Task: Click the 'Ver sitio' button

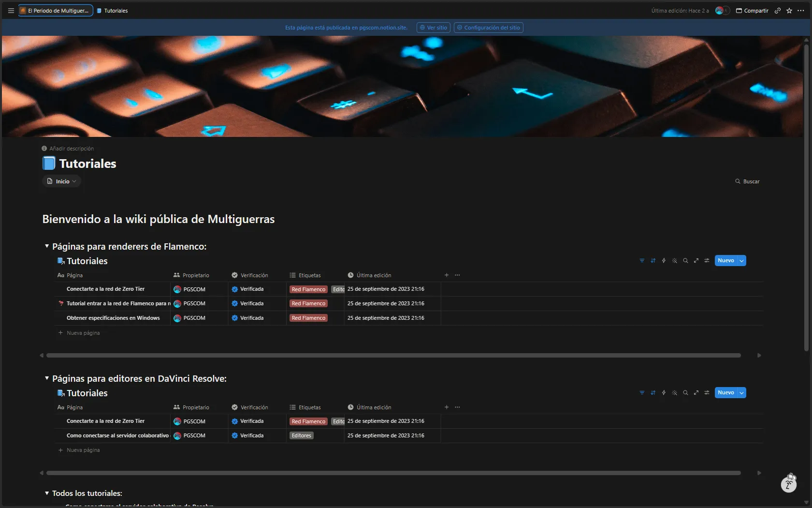Action: [x=434, y=28]
